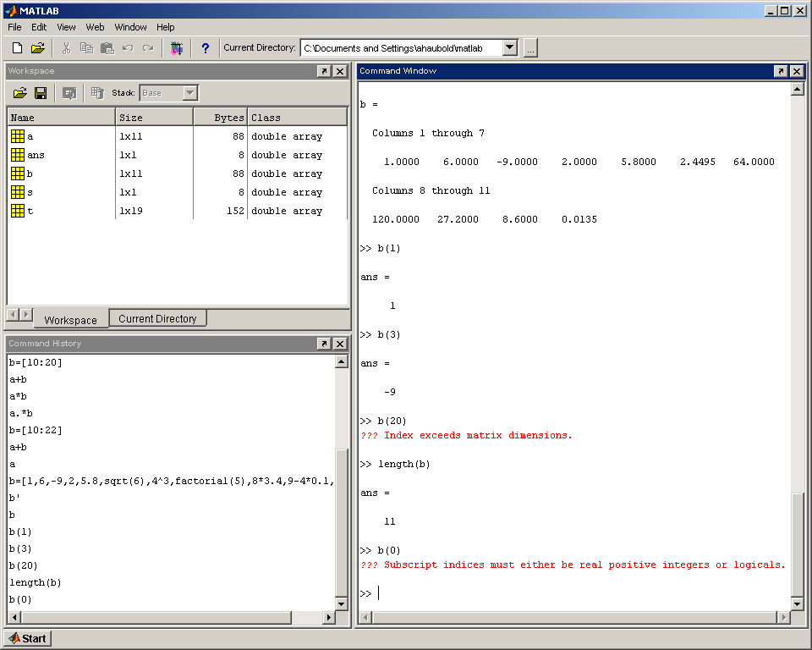Open the Window menu
812x650 pixels.
130,27
